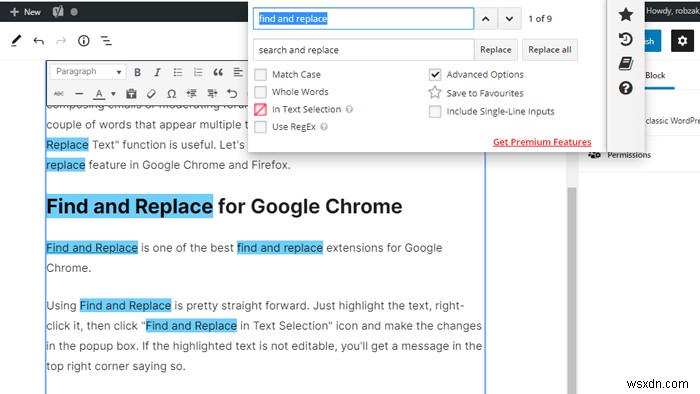
Task: Toggle the In Text Selection checkbox
Action: [260, 109]
